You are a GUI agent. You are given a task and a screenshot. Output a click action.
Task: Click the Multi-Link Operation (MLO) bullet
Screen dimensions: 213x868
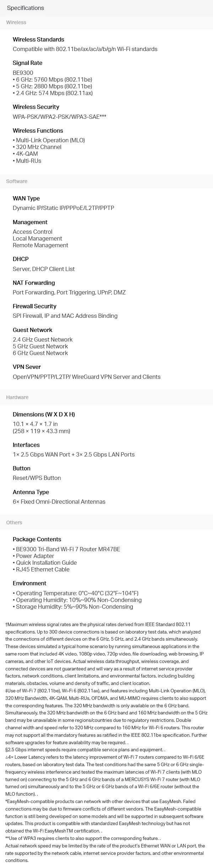[49, 140]
